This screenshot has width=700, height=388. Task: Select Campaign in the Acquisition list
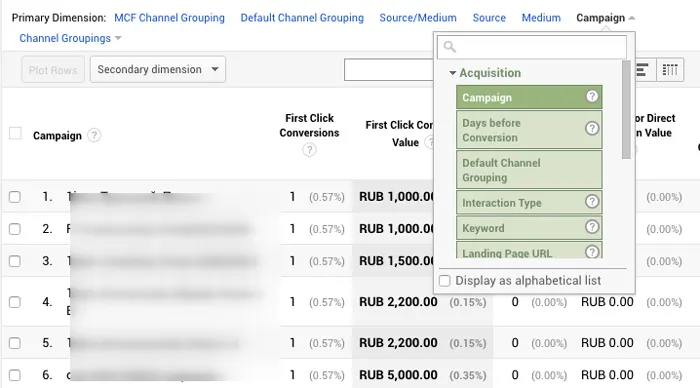click(529, 97)
